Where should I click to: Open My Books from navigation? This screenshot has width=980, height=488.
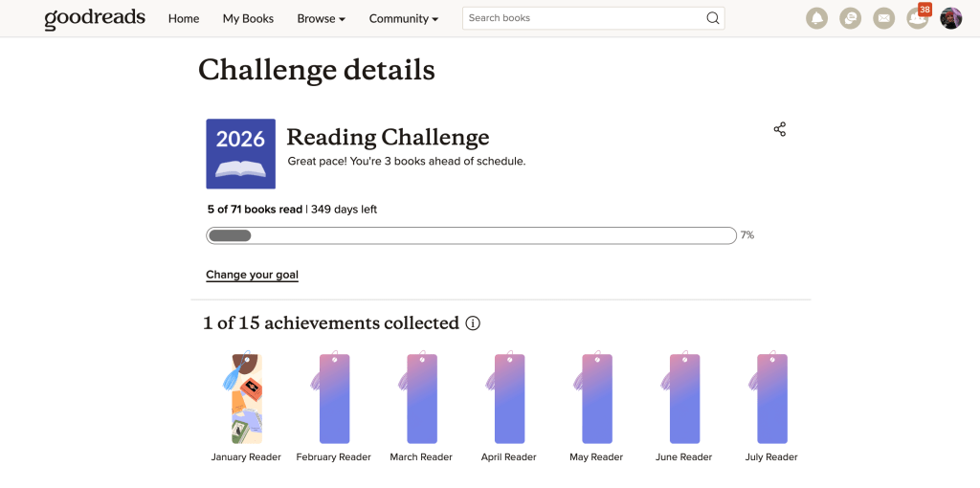coord(248,18)
